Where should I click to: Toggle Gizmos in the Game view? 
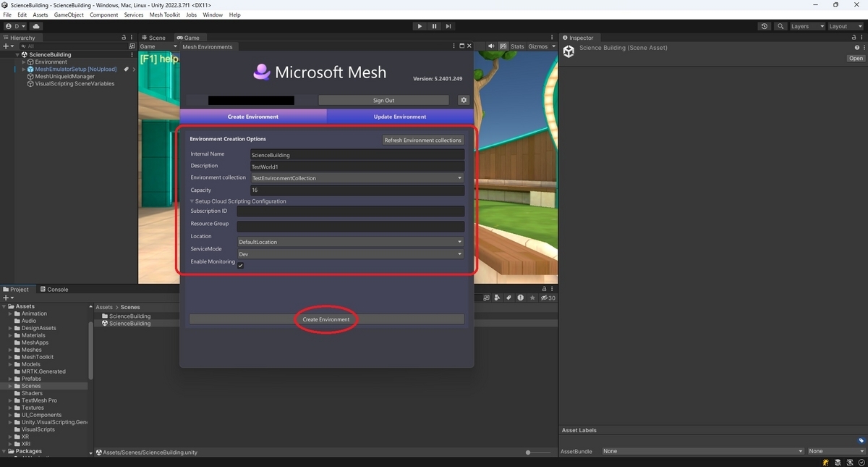click(537, 46)
